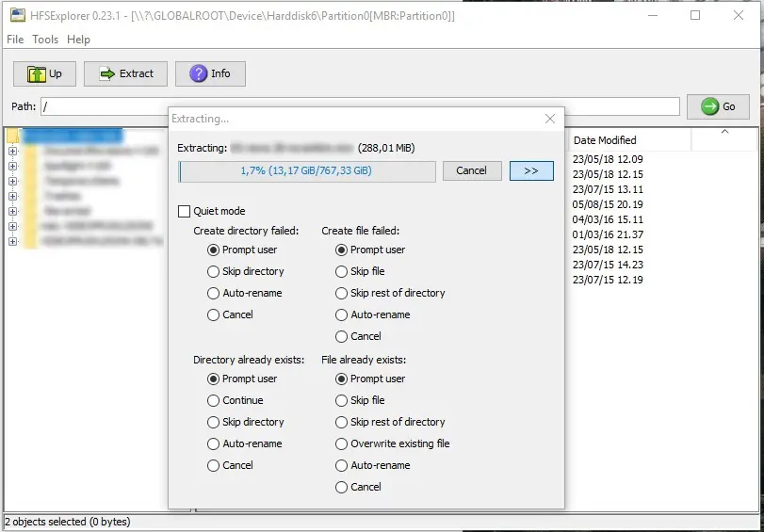Expand the sixth tree node plus box
This screenshot has height=532, width=764.
pos(13,227)
